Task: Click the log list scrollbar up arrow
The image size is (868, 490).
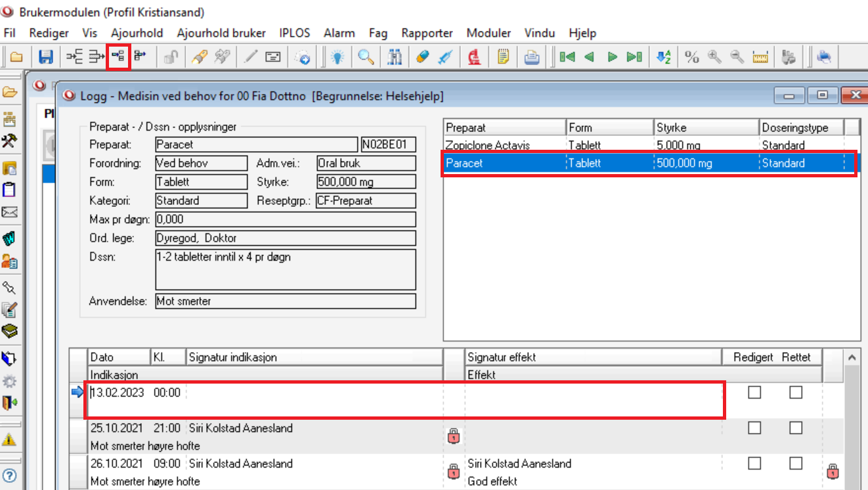Action: tap(852, 358)
